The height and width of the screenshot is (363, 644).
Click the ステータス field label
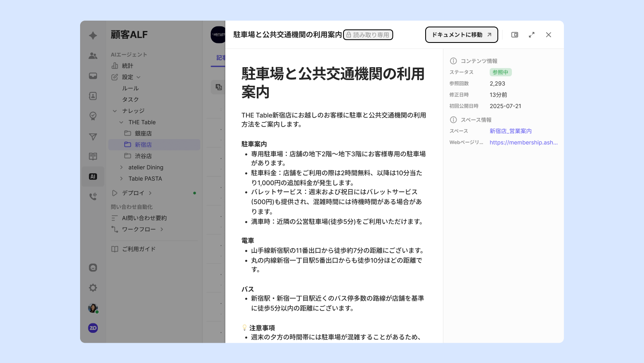click(x=462, y=72)
